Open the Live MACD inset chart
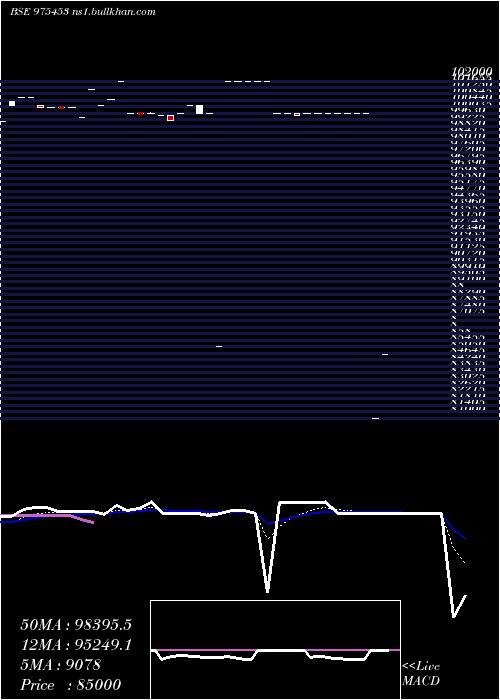Image resolution: width=500 pixels, height=700 pixels. (275, 650)
